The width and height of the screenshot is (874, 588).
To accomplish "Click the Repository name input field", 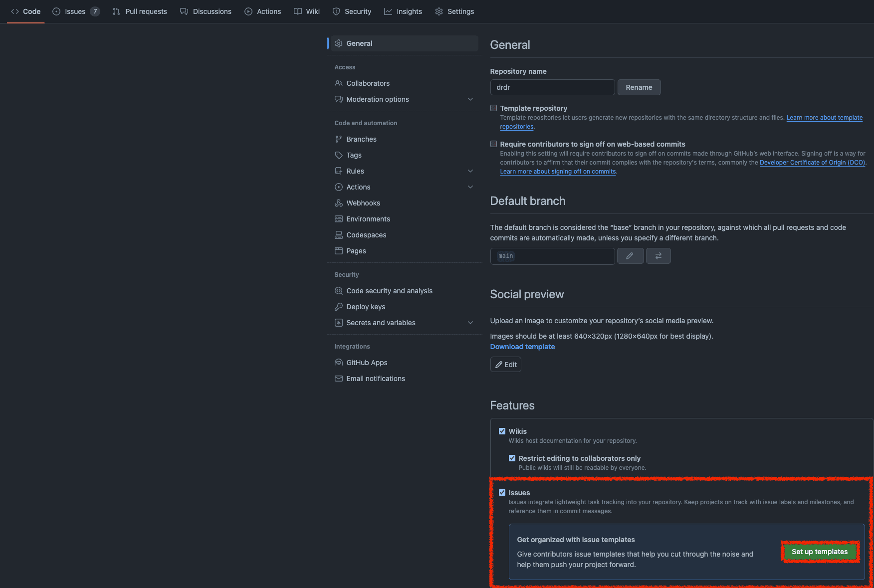I will point(552,87).
